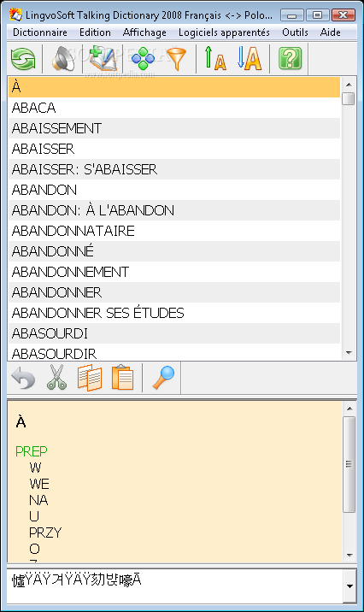Click the definition pane scroll-up arrow
Viewport: 364px width, 612px height.
pyautogui.click(x=349, y=409)
